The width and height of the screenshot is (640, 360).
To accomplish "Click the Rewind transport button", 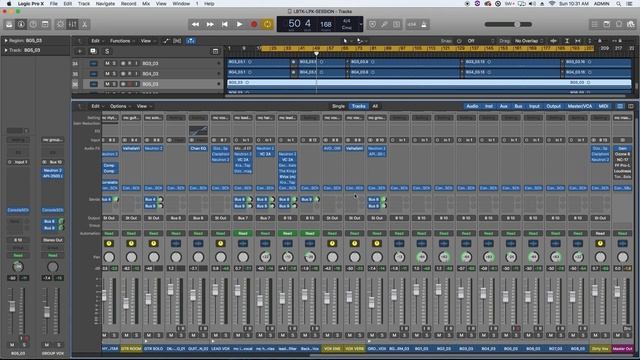I will click(x=196, y=24).
